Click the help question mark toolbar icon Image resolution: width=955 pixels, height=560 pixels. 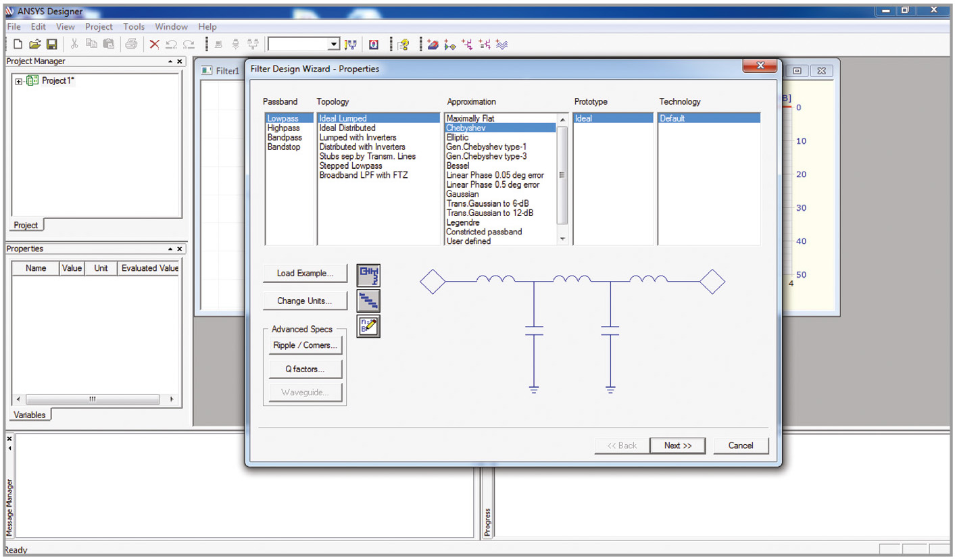click(403, 45)
